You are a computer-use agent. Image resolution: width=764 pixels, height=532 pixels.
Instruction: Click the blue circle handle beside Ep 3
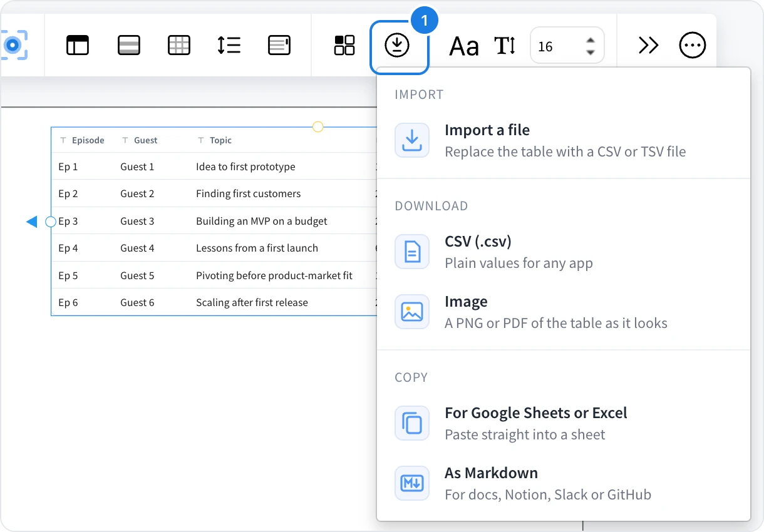[51, 221]
